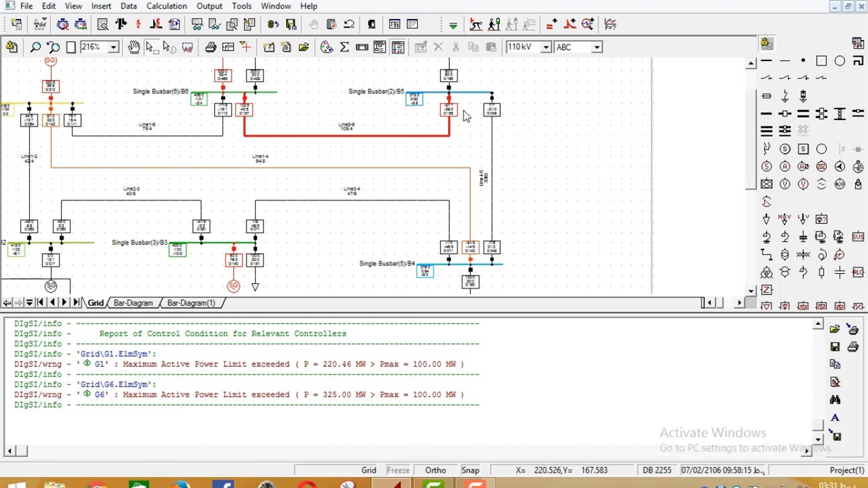Screen dimensions: 868x488
Task: Switch to the Bar-Diagram tab
Action: point(133,303)
